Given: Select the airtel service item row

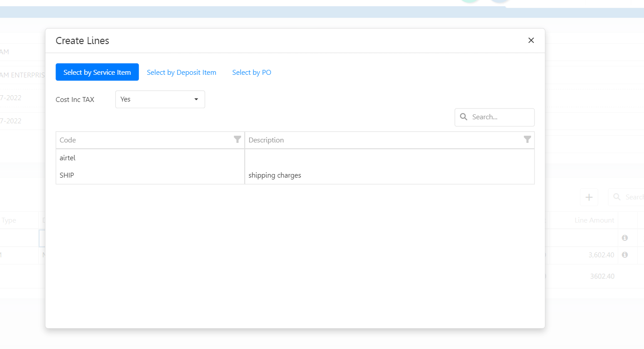Looking at the screenshot, I should click(295, 158).
